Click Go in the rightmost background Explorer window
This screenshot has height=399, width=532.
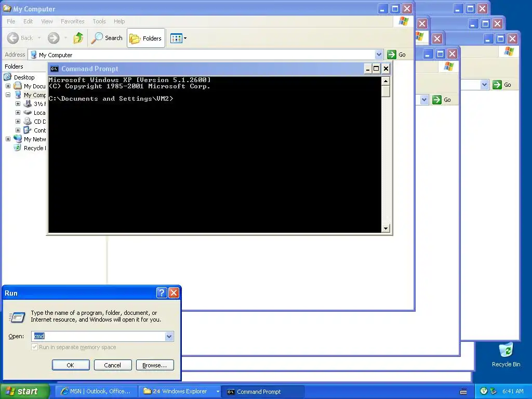coord(502,85)
